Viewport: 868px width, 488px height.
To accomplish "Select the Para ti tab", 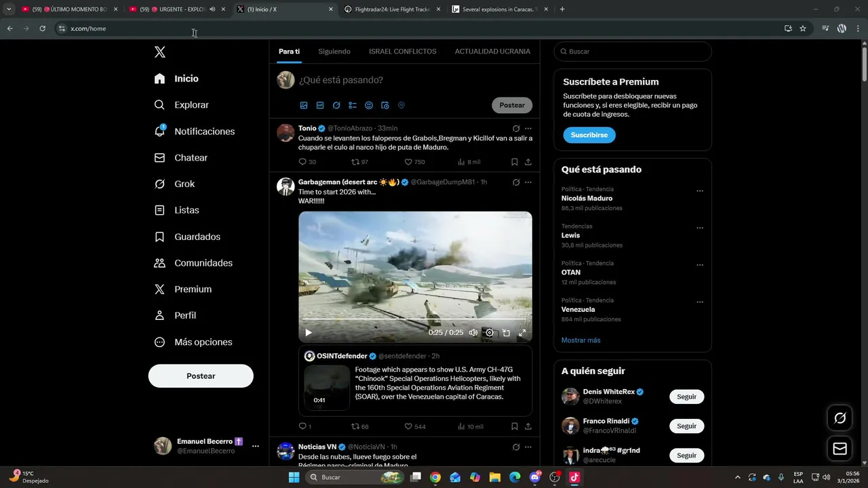I will [x=289, y=52].
